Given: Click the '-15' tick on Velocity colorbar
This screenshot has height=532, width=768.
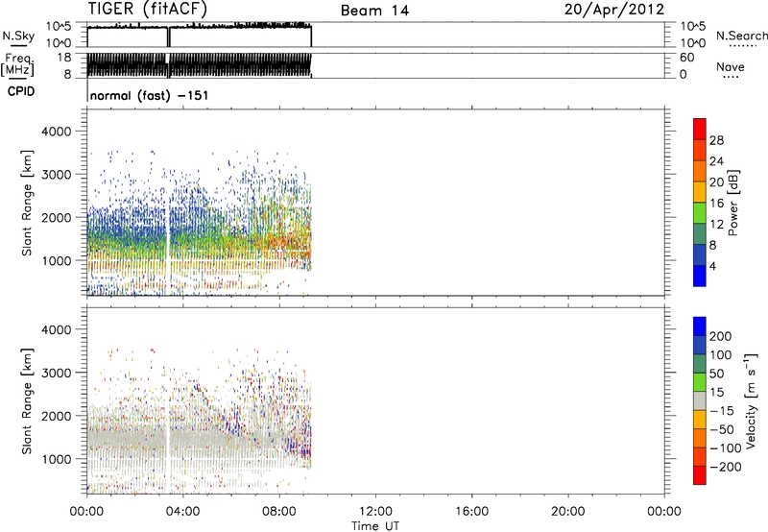Looking at the screenshot, I should coord(722,411).
